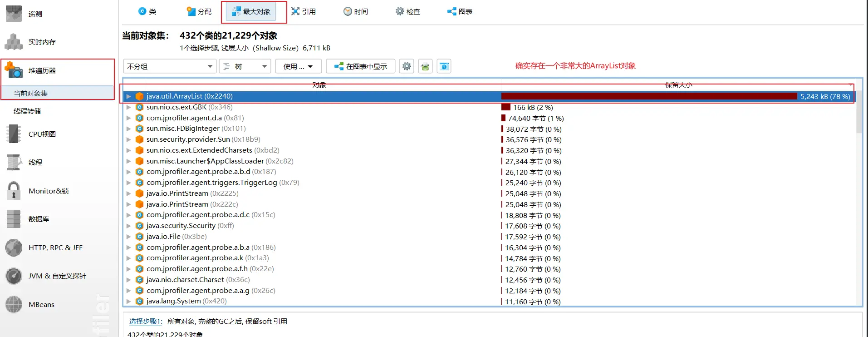Image resolution: width=868 pixels, height=337 pixels.
Task: Open the HTTP, RPC & JEE globe icon
Action: [14, 248]
